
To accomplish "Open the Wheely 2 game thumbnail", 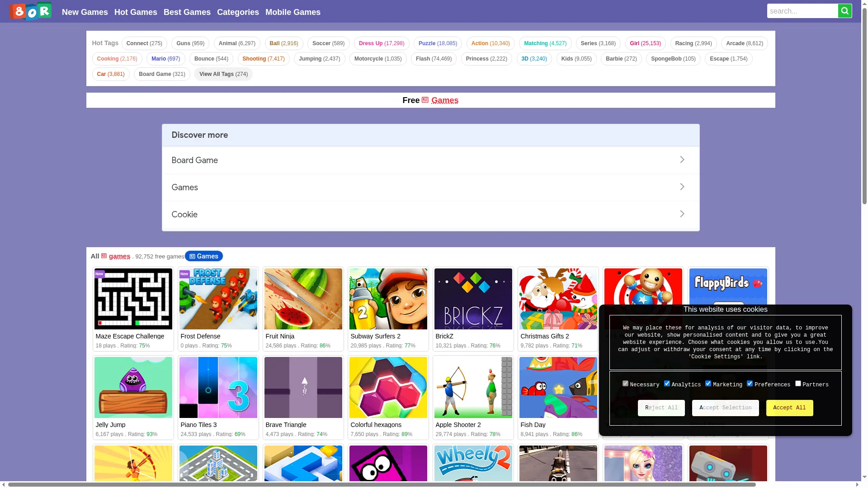I will pyautogui.click(x=473, y=463).
